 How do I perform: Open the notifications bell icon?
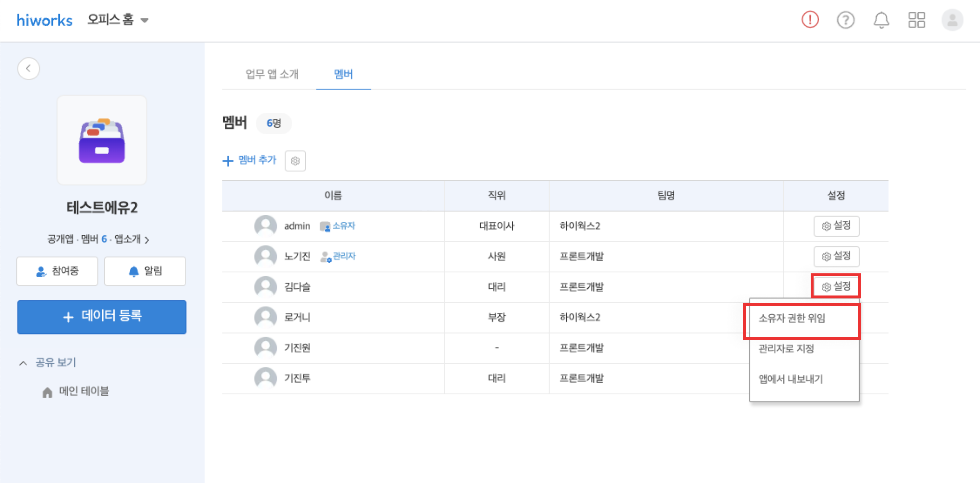(x=881, y=20)
